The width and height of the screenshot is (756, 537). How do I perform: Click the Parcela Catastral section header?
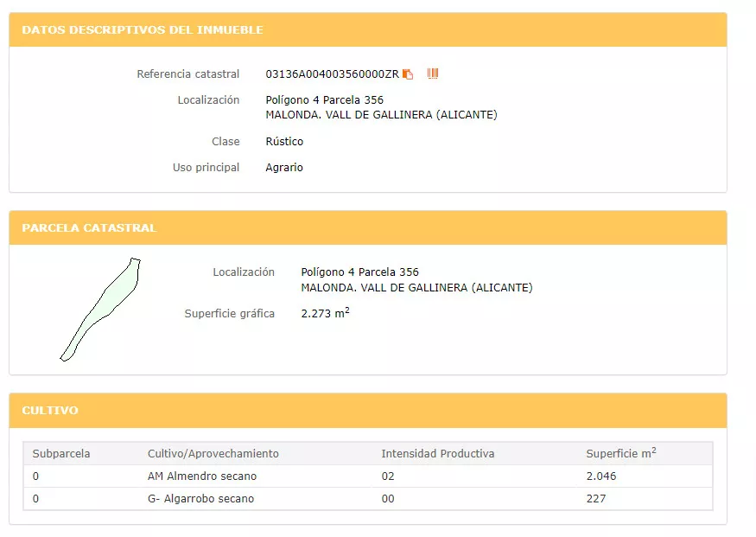89,228
